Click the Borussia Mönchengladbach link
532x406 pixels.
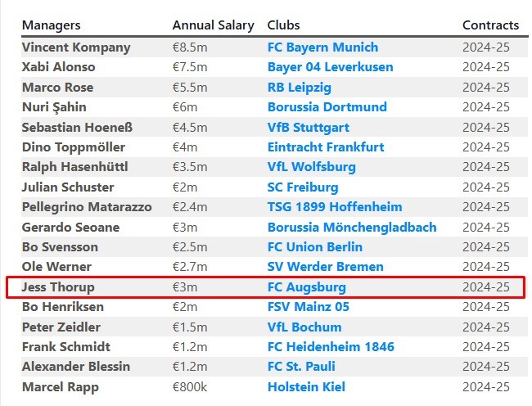point(351,228)
